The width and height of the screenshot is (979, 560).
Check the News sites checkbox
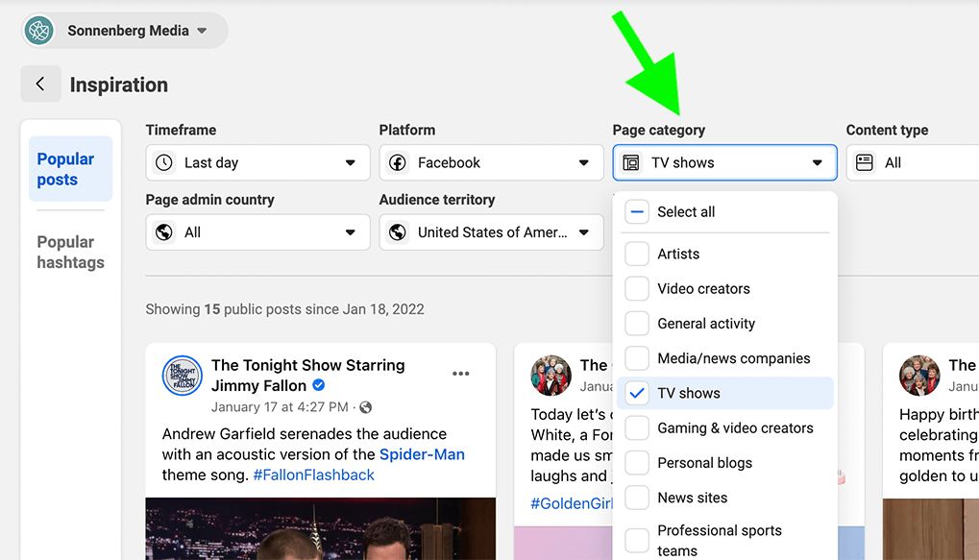(637, 498)
